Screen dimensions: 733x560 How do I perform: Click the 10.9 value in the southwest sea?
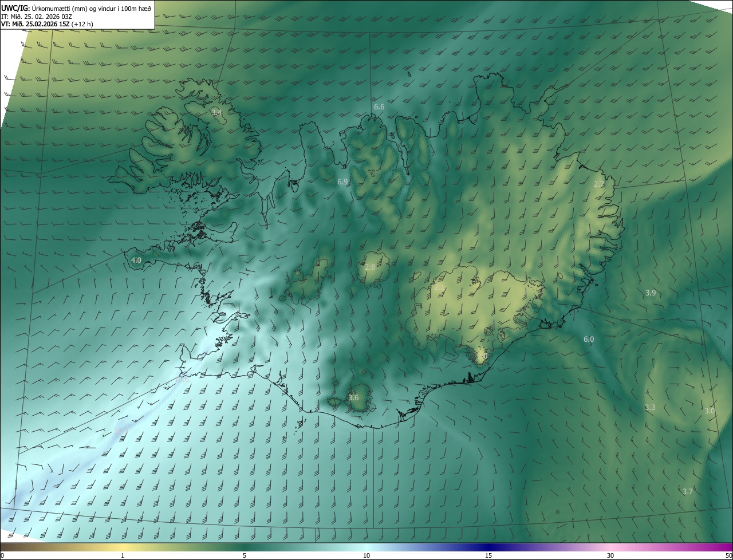(x=121, y=431)
